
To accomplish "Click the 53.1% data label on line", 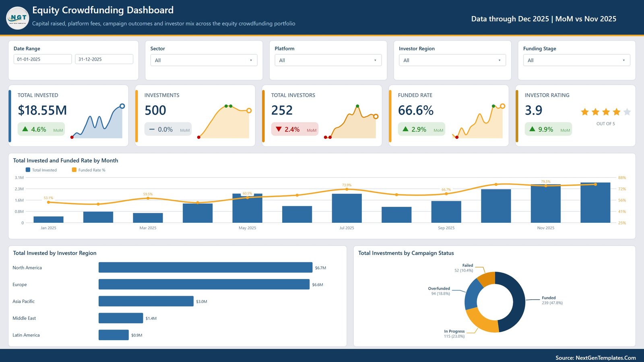I will [x=48, y=198].
